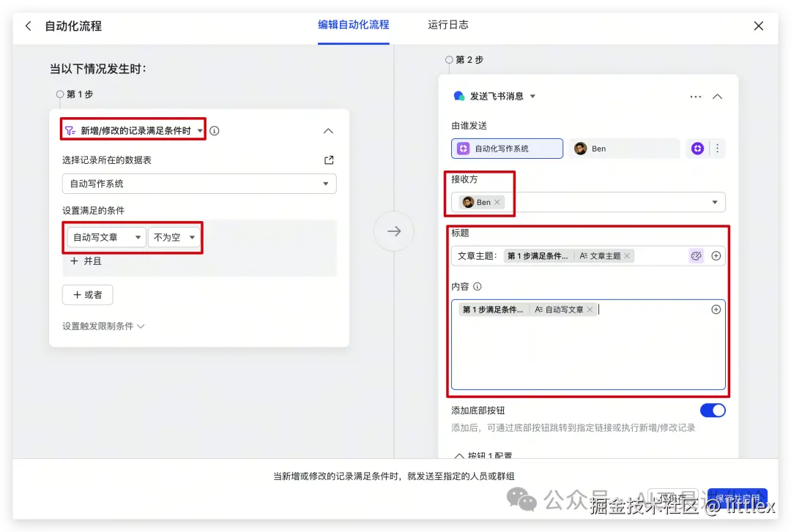Click the 保存并启用 button
The width and height of the screenshot is (791, 532).
click(x=738, y=497)
